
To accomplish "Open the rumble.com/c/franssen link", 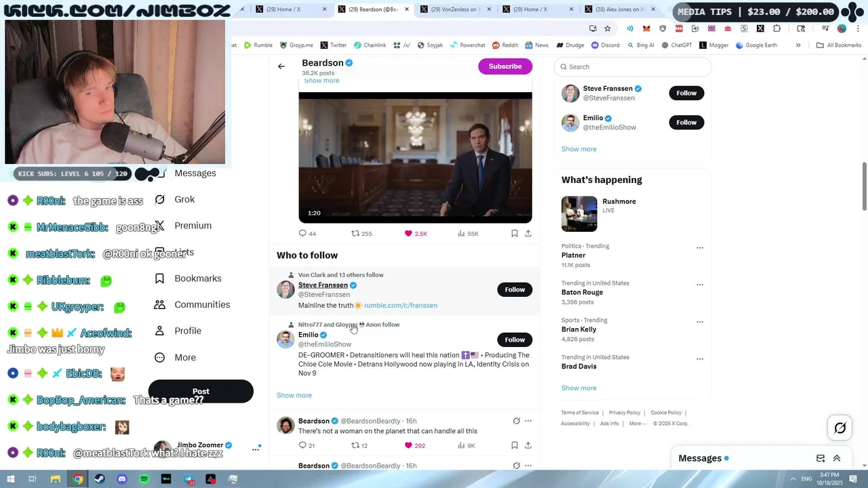I will coord(401,305).
